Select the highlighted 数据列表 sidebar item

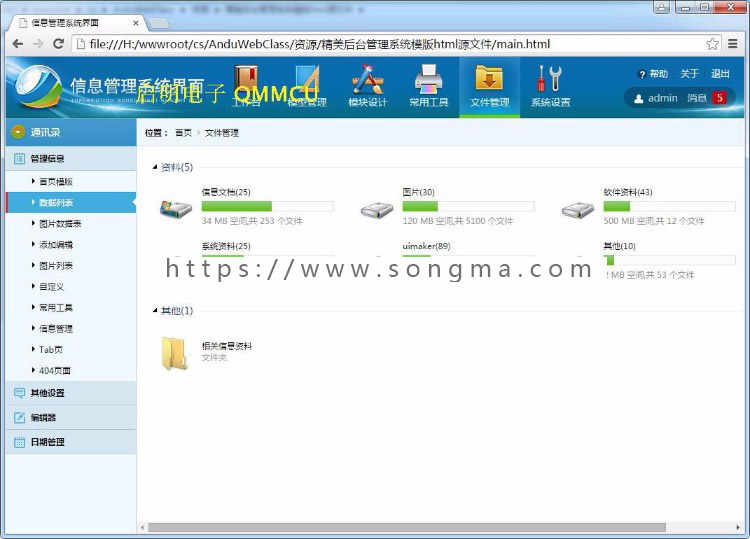[x=71, y=203]
